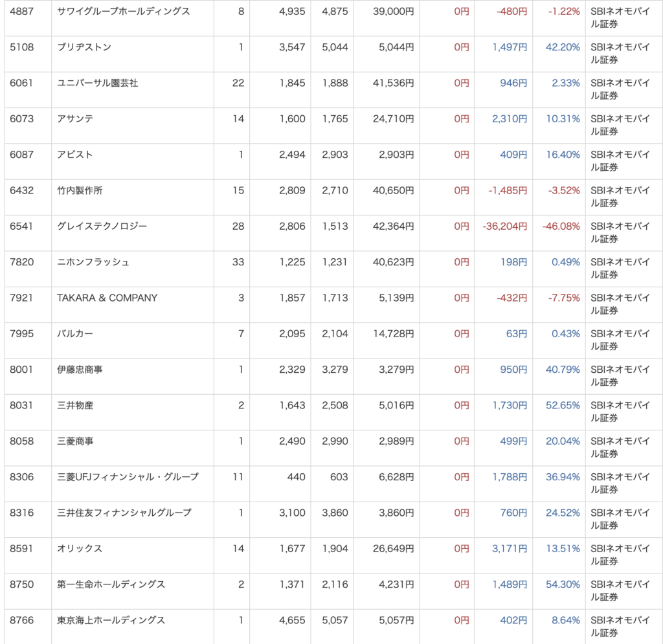Click SBIネオモバイル証券 in 4887 row
The width and height of the screenshot is (663, 644).
pyautogui.click(x=620, y=17)
